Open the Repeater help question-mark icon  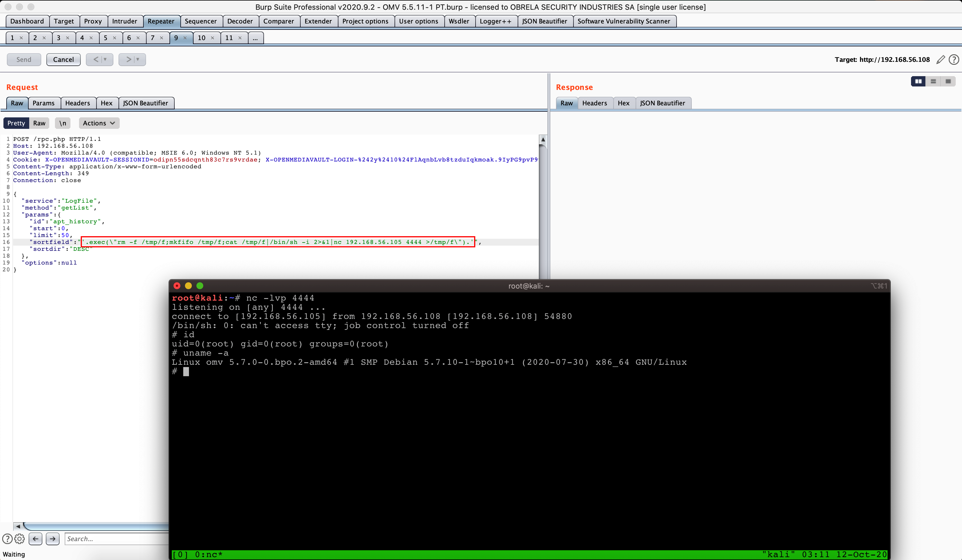coord(954,60)
